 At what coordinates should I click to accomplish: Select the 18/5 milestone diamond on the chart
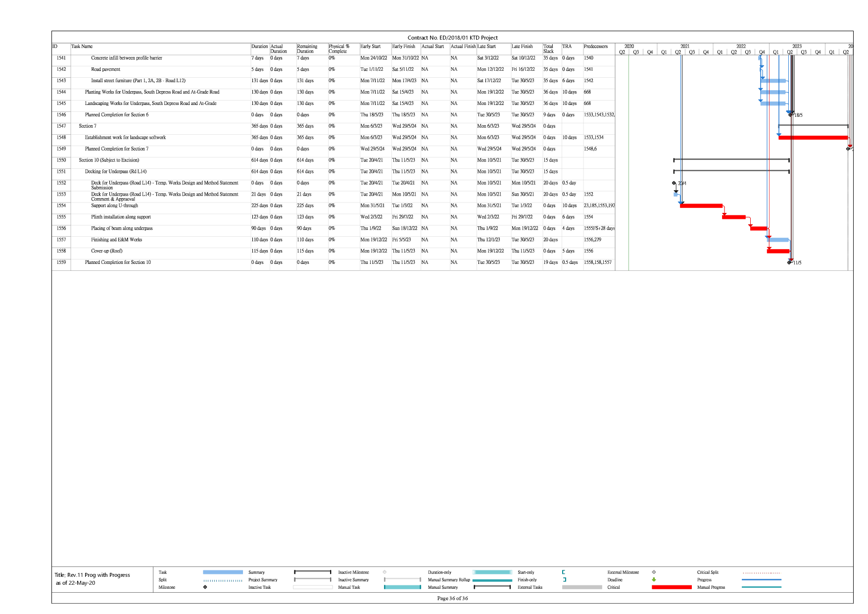[790, 115]
